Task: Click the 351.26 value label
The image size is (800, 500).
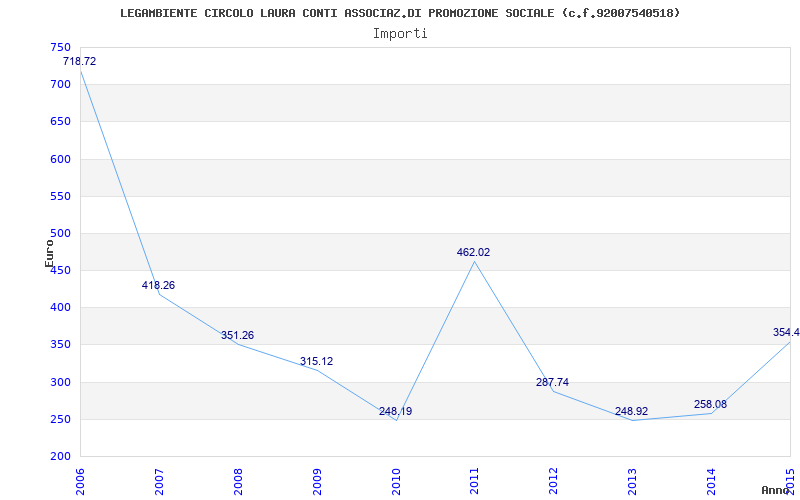Action: tap(237, 335)
